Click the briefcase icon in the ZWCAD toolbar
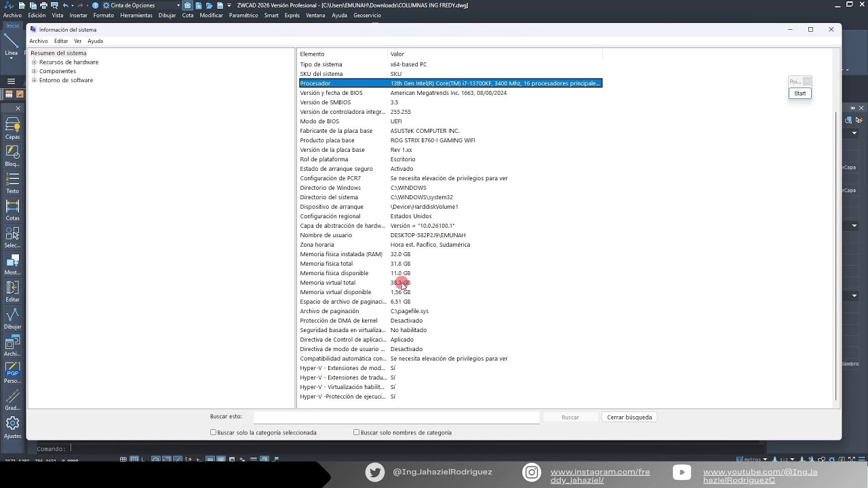Image resolution: width=868 pixels, height=488 pixels. [x=188, y=5]
